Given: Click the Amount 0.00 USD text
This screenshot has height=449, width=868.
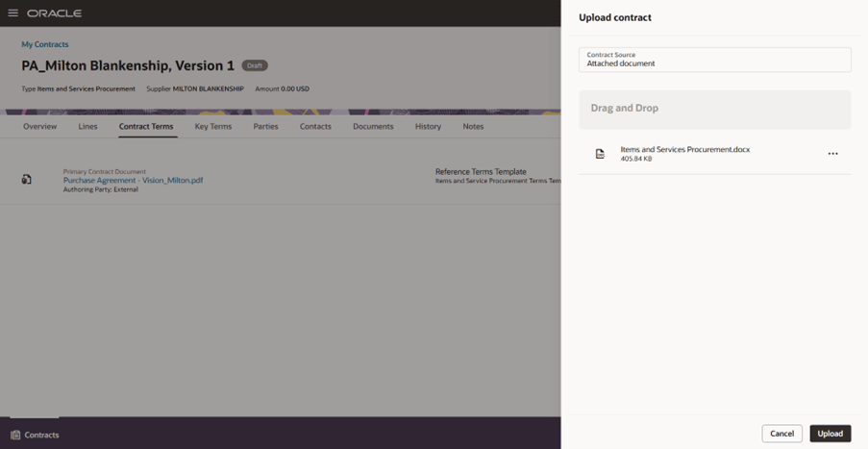Looking at the screenshot, I should click(282, 88).
